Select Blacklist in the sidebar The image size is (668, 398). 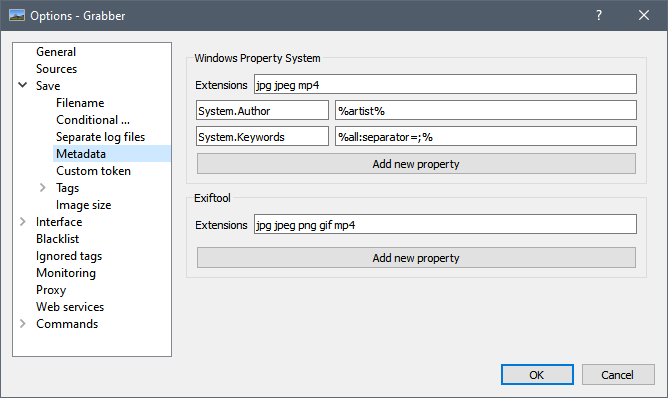(58, 239)
